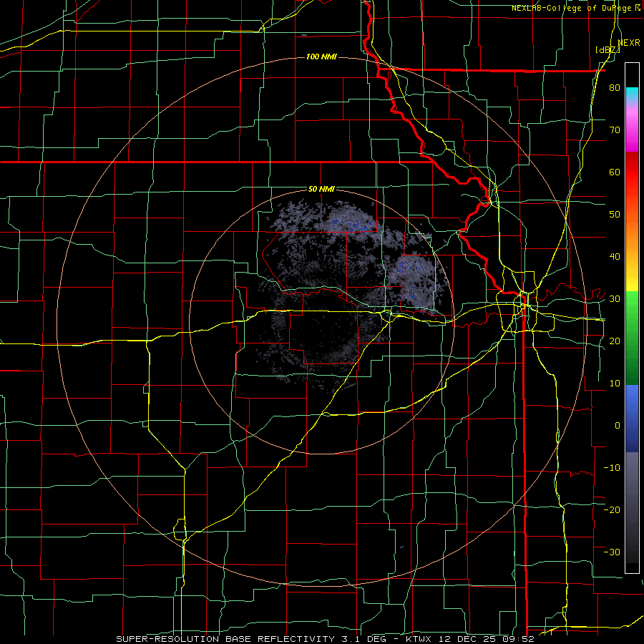The height and width of the screenshot is (644, 644).
Task: Click the "SUPER-RESOLUTION BASE REFLECTIVITY" product title
Action: [225, 639]
